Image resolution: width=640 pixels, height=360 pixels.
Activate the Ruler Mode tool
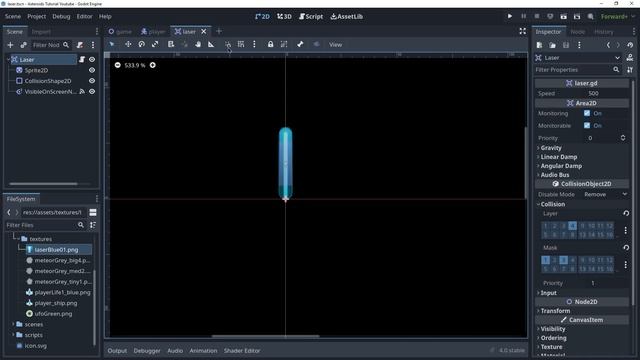(211, 44)
